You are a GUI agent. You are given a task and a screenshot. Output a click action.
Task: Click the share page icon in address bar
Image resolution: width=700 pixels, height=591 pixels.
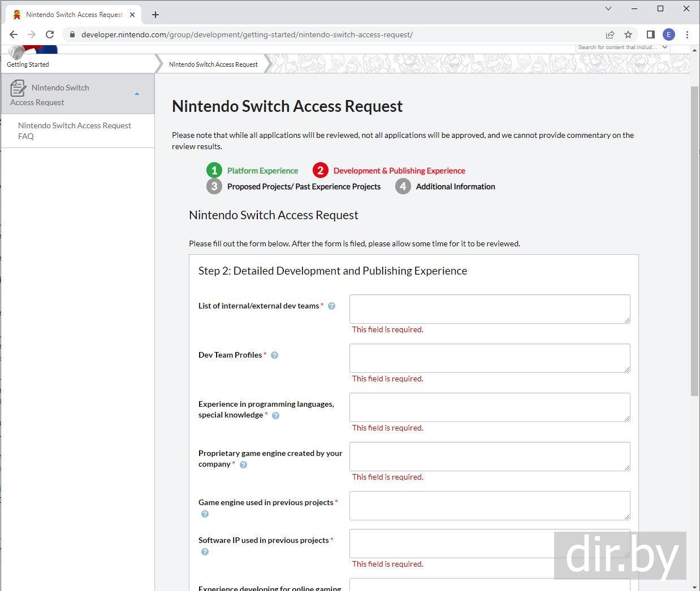click(610, 34)
